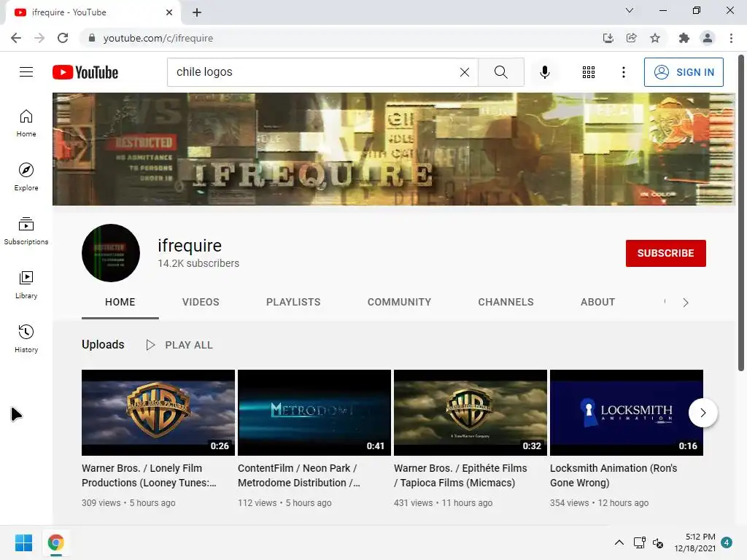Screen dimensions: 747x560
Task: Open Subscriptions in the sidebar
Action: pos(26,231)
